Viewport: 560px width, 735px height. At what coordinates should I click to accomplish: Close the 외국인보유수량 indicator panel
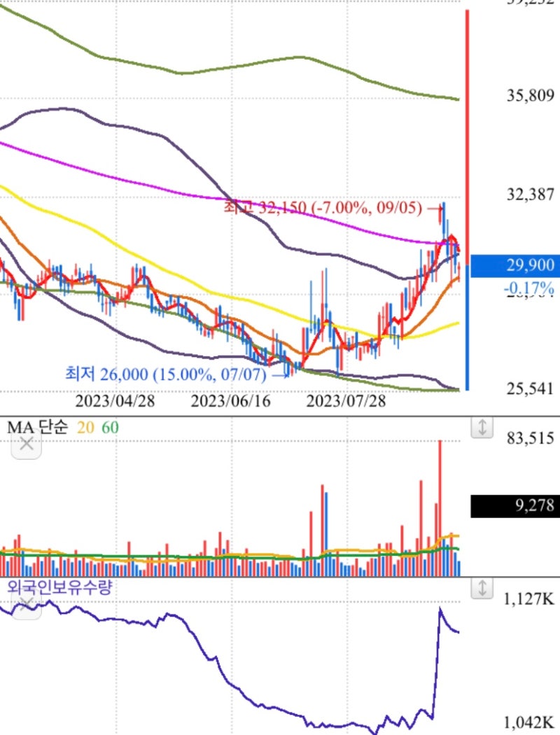coord(27,605)
